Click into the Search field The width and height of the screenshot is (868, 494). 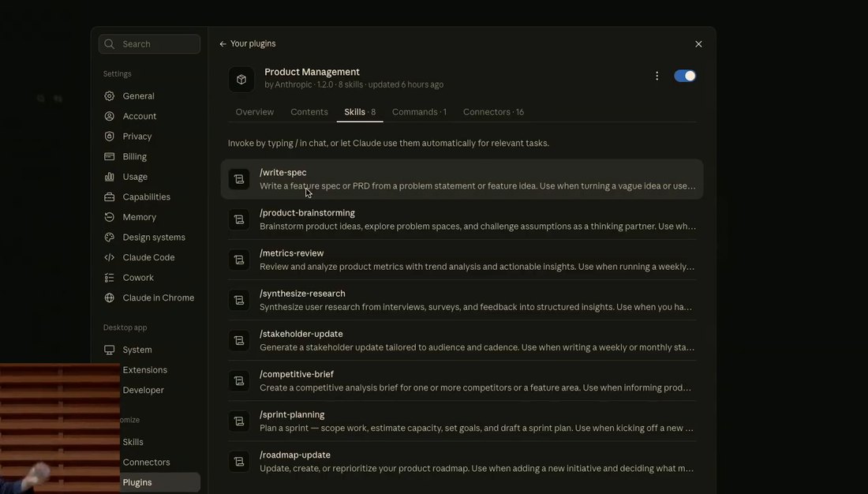coord(149,44)
